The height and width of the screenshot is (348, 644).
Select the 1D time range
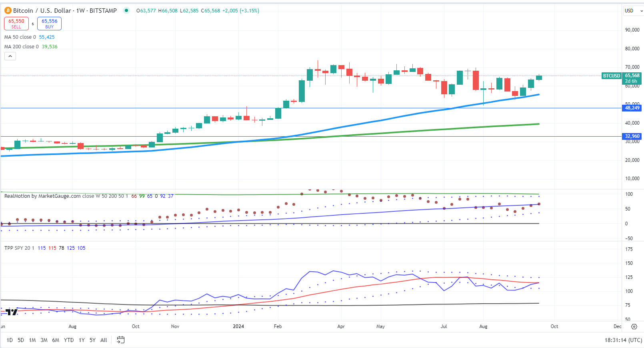(10, 340)
